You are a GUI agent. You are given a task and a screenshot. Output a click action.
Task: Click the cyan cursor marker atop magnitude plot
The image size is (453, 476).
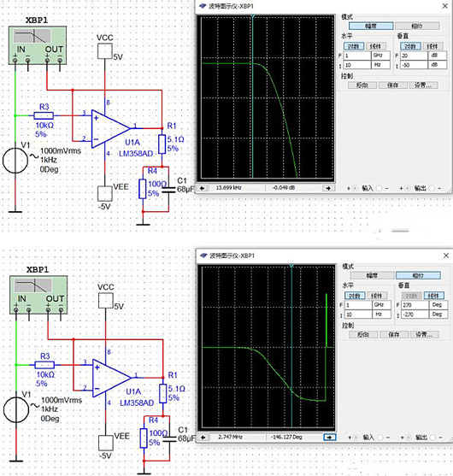pos(253,16)
